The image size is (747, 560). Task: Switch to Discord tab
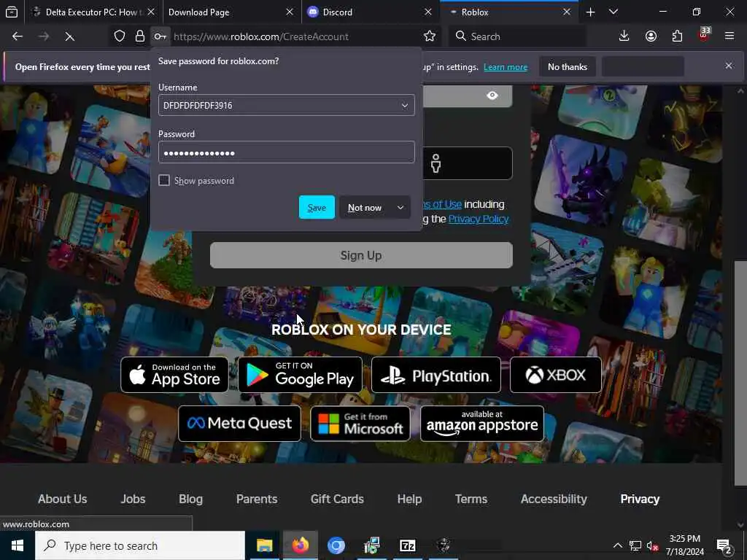pos(362,12)
